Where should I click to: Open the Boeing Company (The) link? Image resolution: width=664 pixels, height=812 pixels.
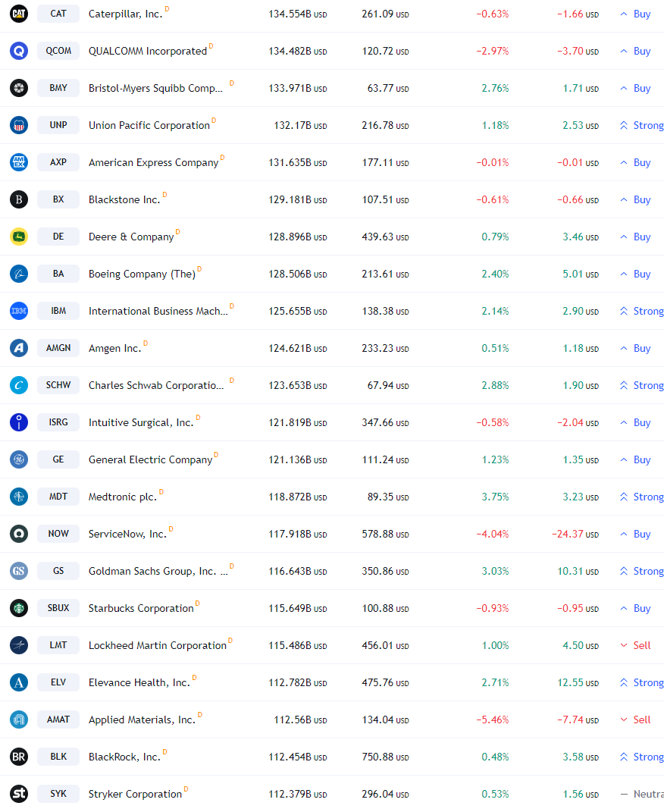click(142, 274)
